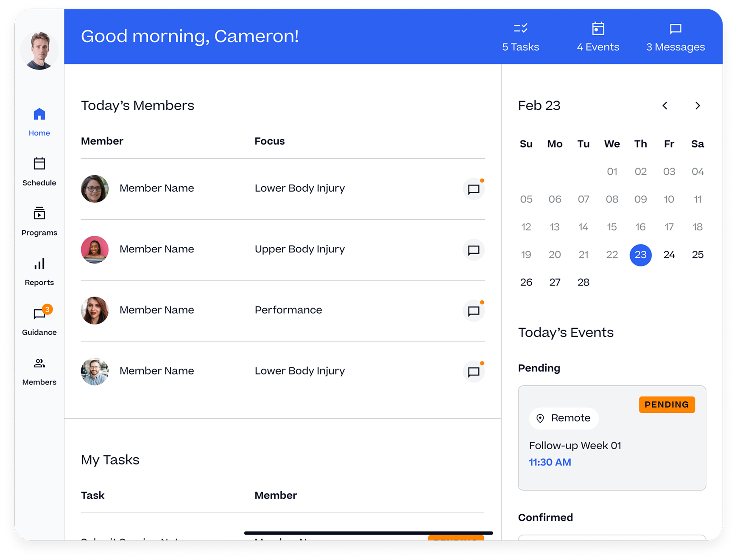This screenshot has width=737, height=560.
Task: Click the 5 Tasks label in header
Action: 520,47
